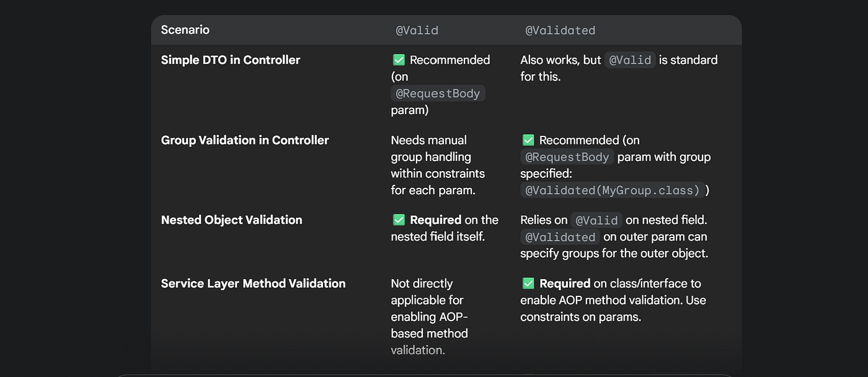Click the @Valid code chip in Simple DTO row
868x377 pixels.
coord(630,60)
